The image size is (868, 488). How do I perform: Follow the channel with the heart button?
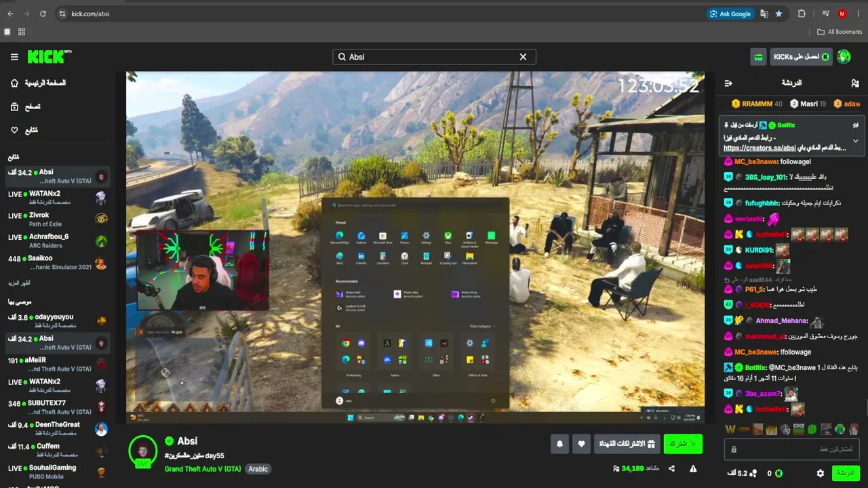581,444
